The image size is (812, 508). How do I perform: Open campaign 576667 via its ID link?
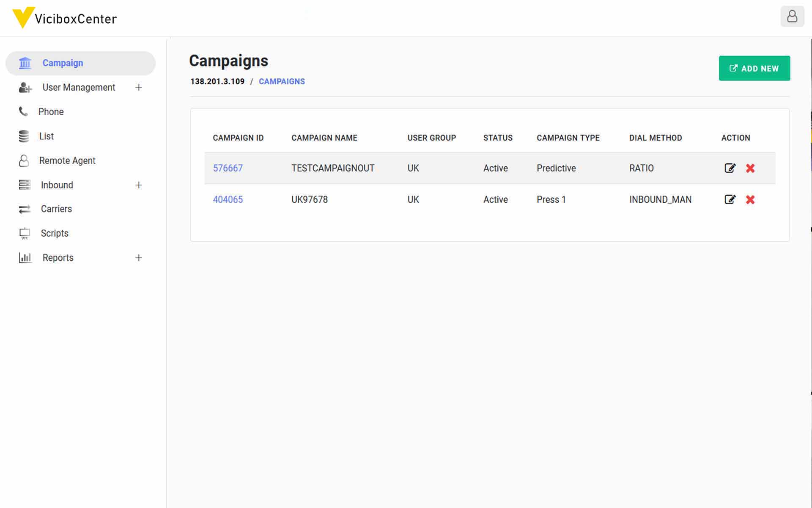pyautogui.click(x=228, y=168)
